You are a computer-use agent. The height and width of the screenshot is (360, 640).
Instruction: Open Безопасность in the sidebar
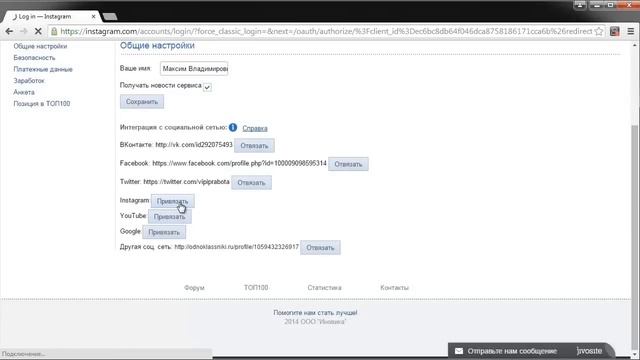tap(34, 58)
